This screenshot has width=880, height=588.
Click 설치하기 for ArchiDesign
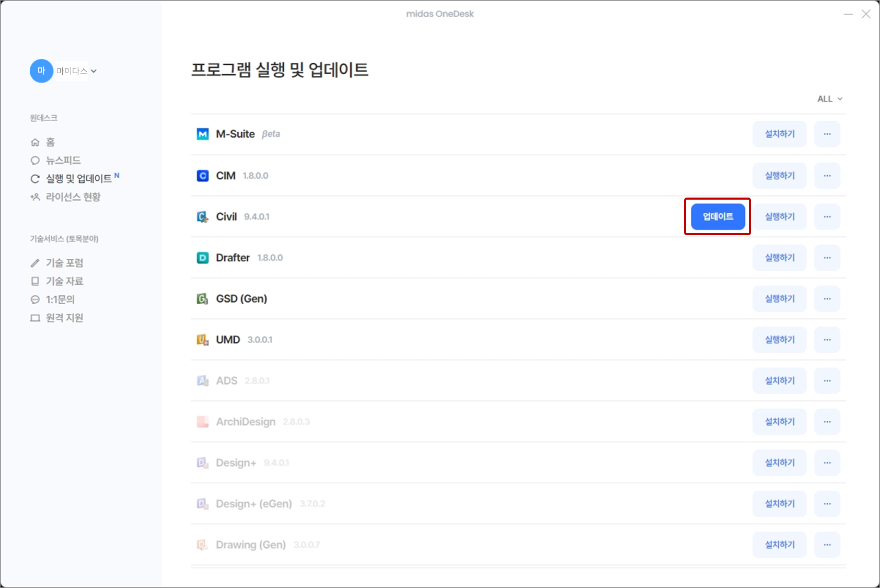coord(780,422)
